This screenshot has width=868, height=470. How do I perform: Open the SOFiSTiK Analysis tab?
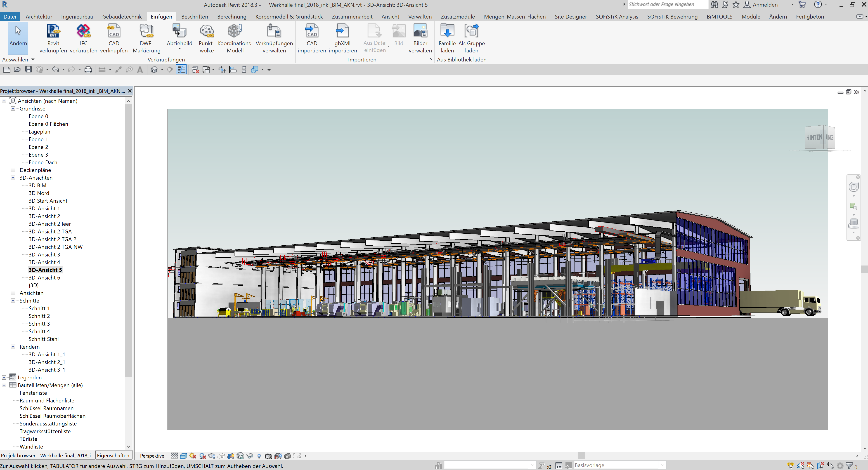pyautogui.click(x=617, y=16)
